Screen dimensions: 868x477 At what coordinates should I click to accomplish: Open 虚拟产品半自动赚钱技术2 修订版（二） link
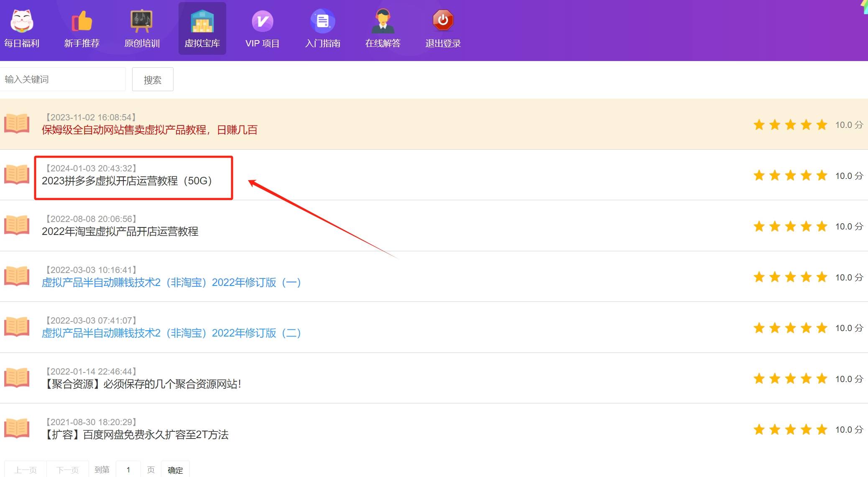pyautogui.click(x=171, y=333)
